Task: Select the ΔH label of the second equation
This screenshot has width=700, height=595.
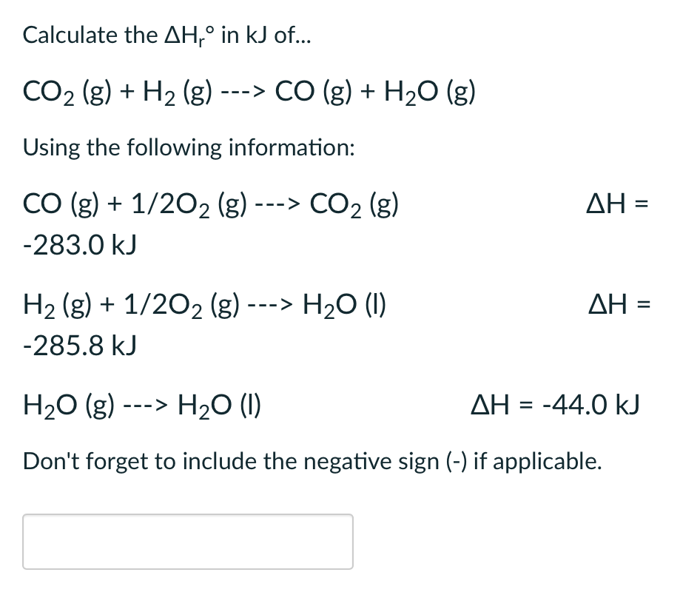Action: click(x=617, y=303)
